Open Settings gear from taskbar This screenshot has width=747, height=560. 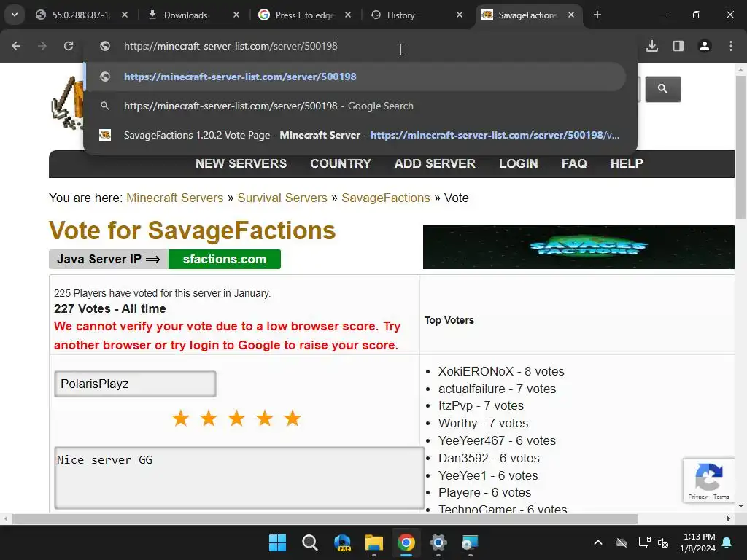(x=438, y=542)
